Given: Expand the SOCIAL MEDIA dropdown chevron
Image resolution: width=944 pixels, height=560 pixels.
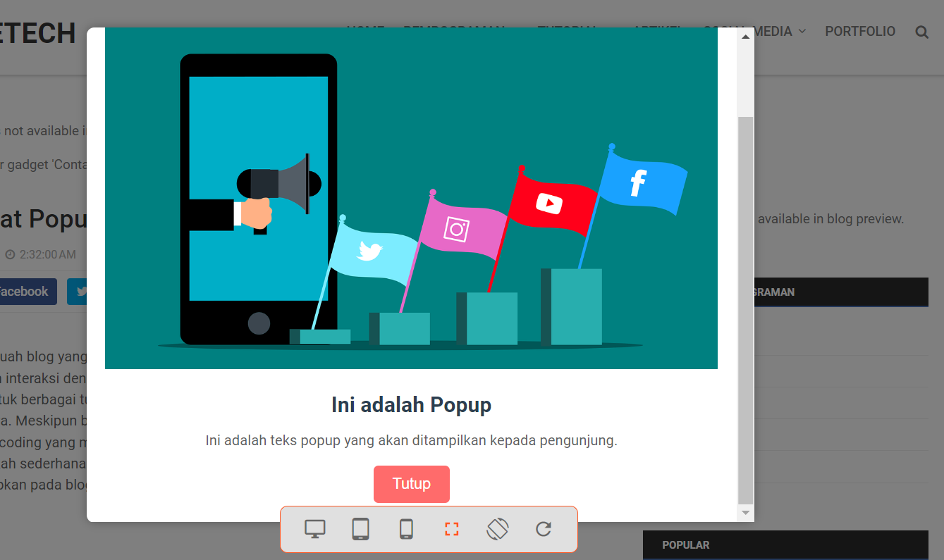Looking at the screenshot, I should pos(802,31).
